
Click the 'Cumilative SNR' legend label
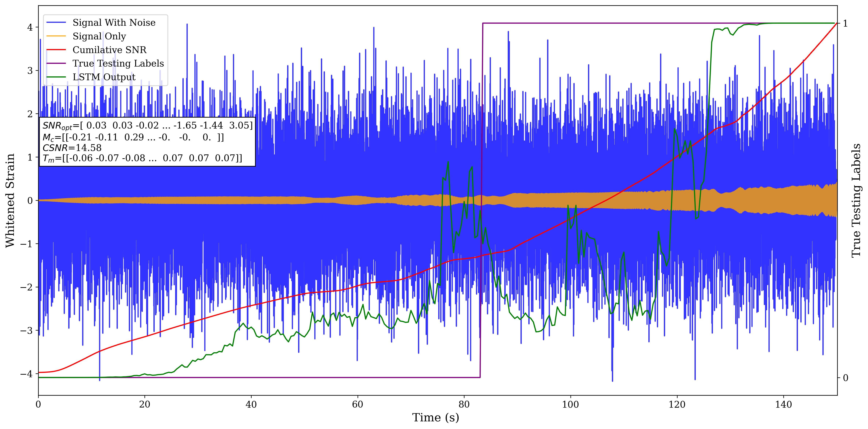point(109,50)
